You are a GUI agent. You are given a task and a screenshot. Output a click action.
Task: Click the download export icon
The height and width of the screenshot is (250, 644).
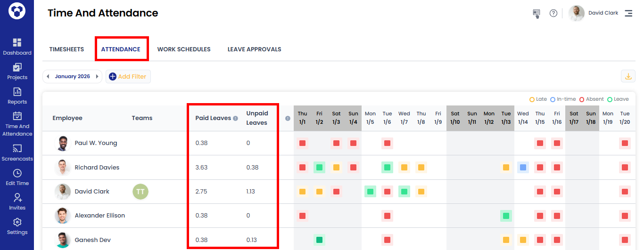click(x=628, y=76)
